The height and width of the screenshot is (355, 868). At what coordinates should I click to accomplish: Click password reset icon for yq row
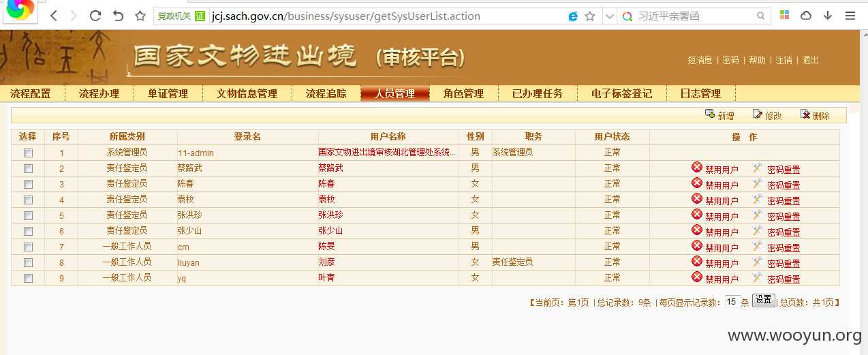point(757,277)
